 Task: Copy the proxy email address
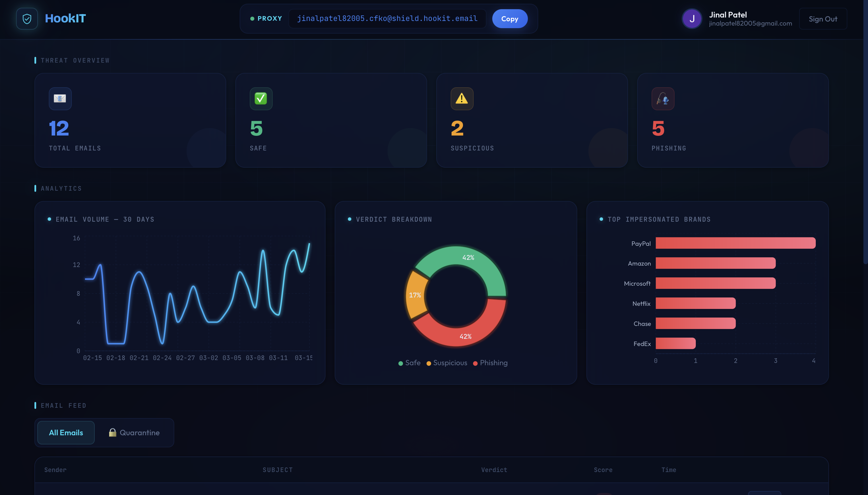[x=509, y=19]
